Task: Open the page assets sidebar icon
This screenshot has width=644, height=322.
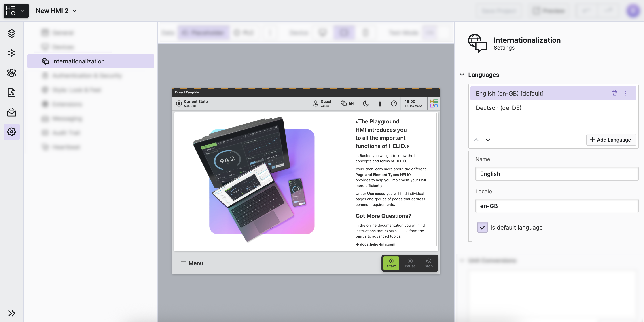Action: pos(11,92)
